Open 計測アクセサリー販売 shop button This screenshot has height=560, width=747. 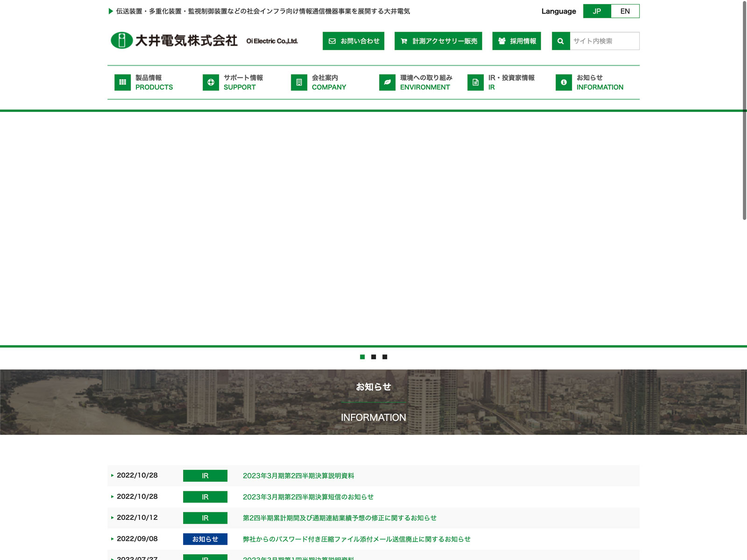(438, 41)
